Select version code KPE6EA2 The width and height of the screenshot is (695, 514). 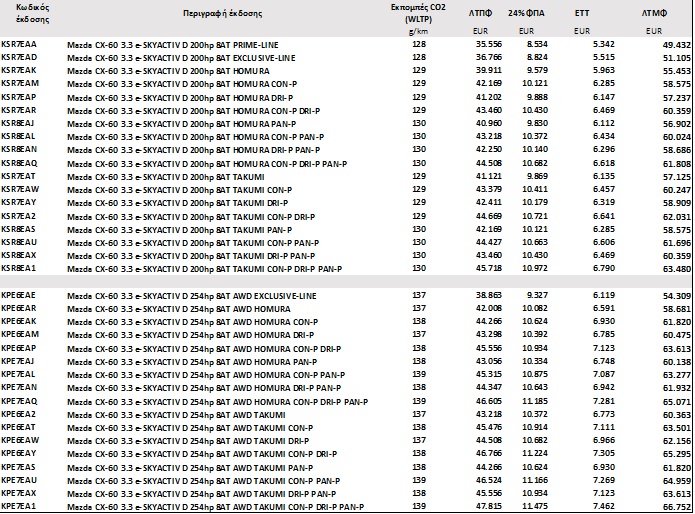(x=18, y=414)
